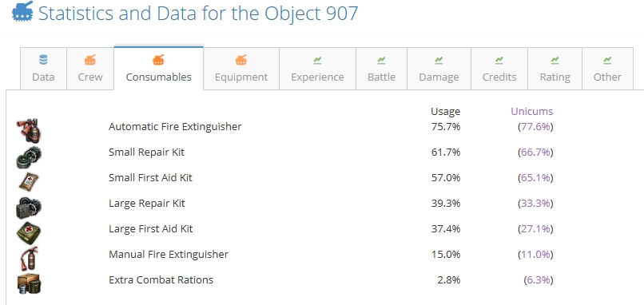Switch to the Battle tab

[382, 69]
